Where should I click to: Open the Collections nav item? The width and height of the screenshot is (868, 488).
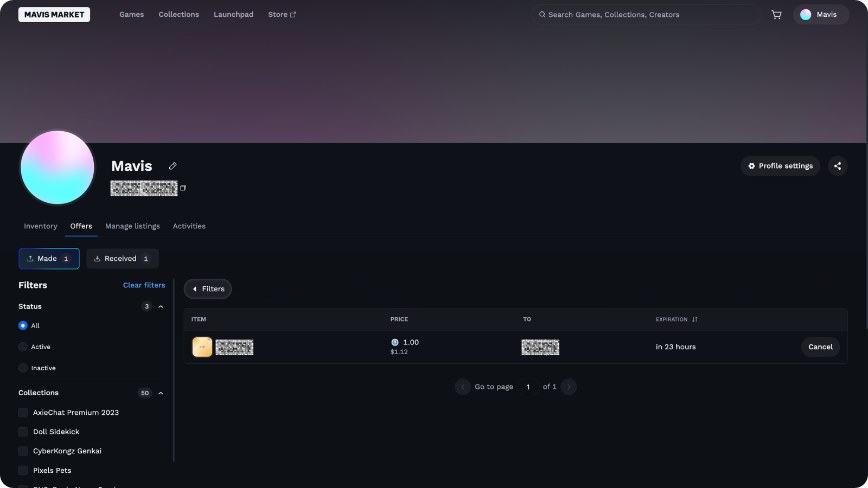click(x=179, y=15)
